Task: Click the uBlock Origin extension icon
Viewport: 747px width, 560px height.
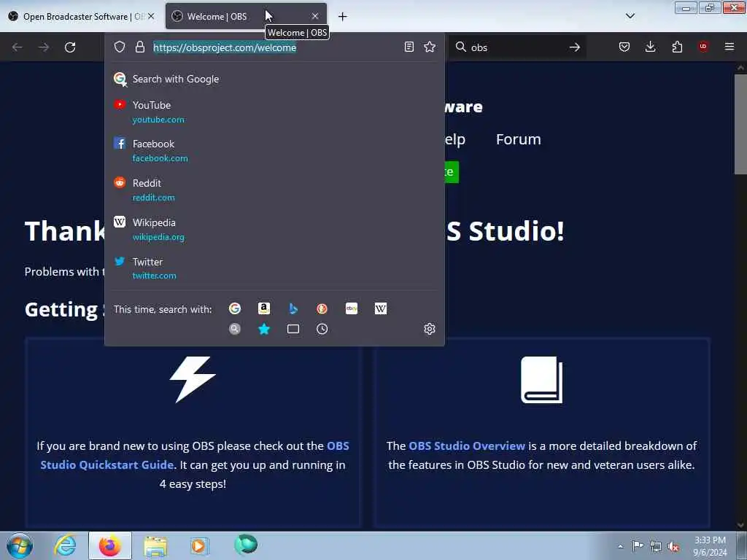Action: coord(703,47)
